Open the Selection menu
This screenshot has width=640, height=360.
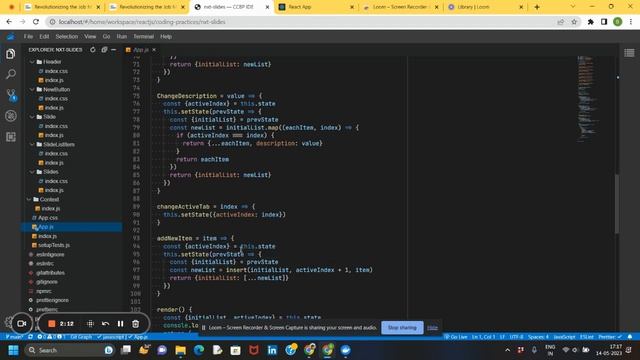67,36
